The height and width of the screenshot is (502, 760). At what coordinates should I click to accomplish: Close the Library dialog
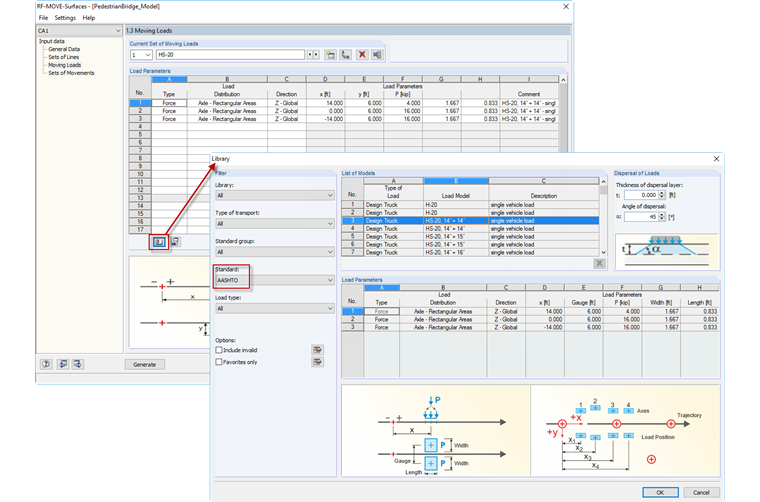point(716,158)
